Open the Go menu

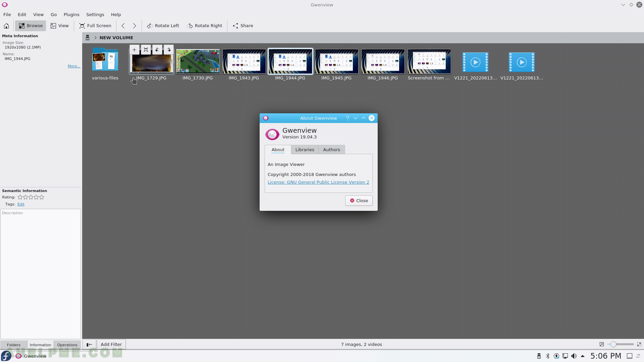tap(54, 14)
